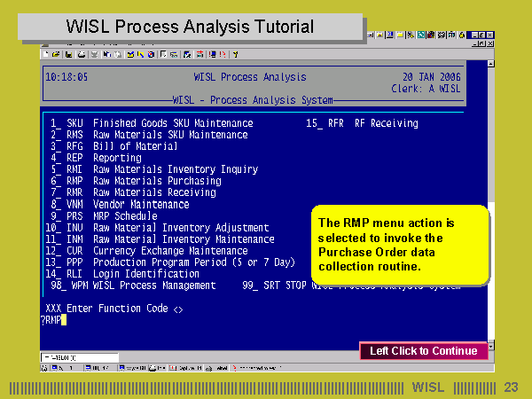Select menu line 4 REP Reporting
This screenshot has height=399, width=532.
96,158
